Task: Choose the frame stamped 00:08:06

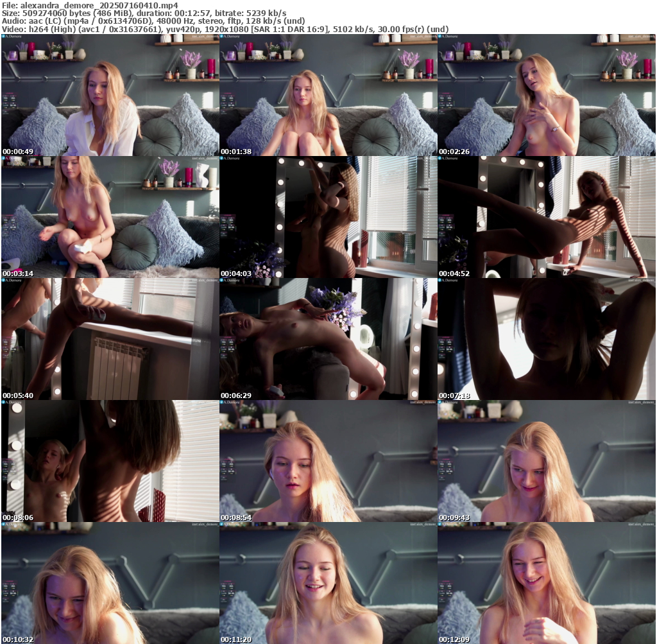Action: pyautogui.click(x=110, y=461)
